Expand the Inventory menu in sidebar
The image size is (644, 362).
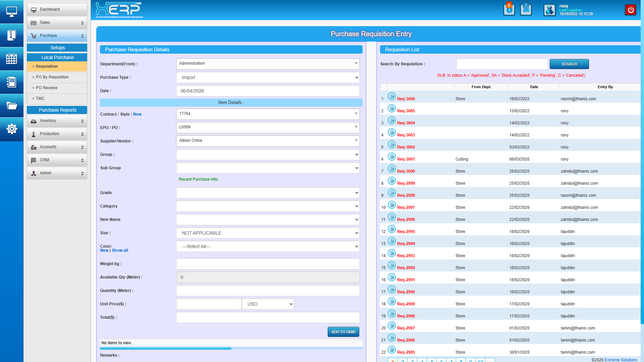[x=57, y=121]
